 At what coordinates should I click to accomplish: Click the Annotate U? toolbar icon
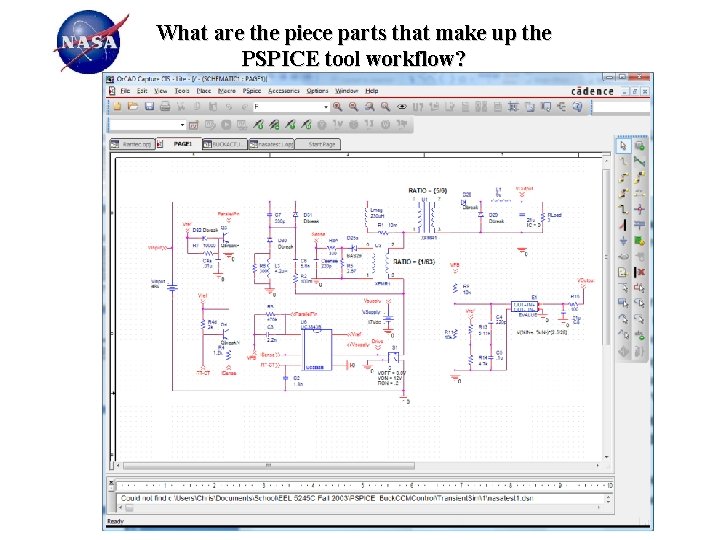[x=418, y=107]
